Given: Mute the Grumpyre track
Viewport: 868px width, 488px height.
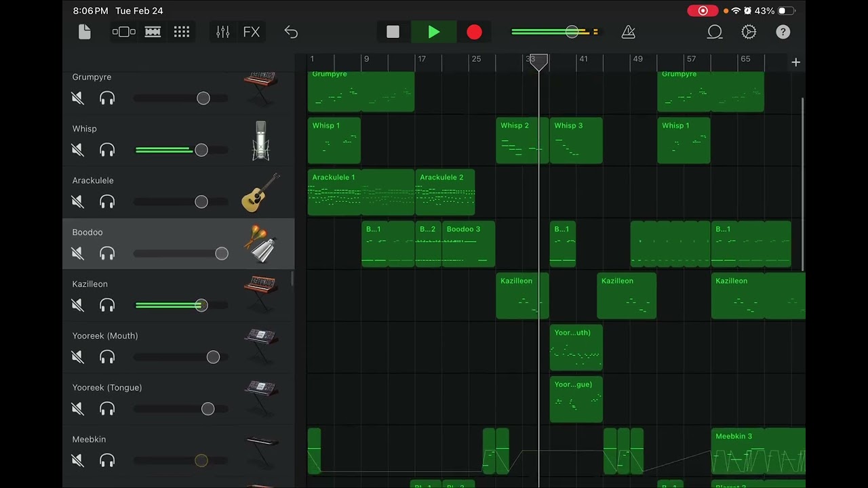Looking at the screenshot, I should tap(78, 98).
